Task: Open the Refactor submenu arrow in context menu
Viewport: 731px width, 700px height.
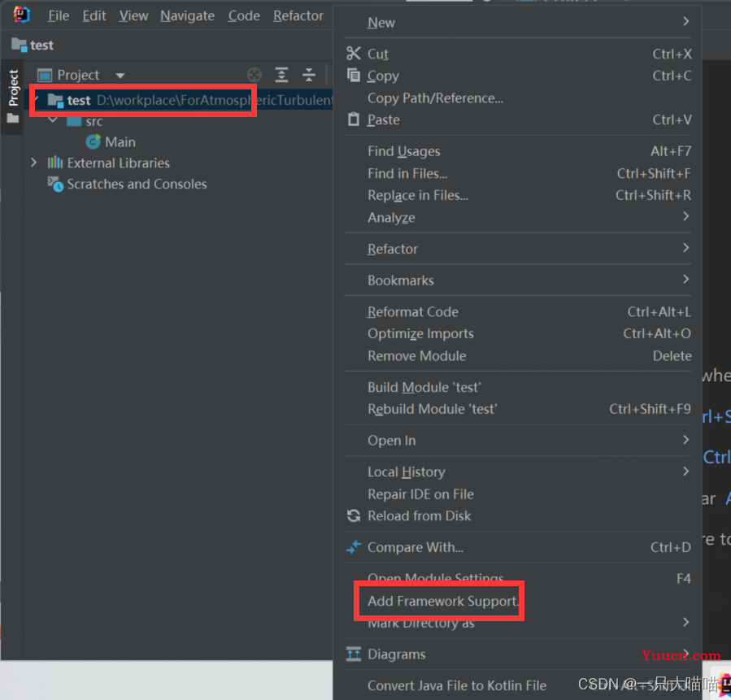Action: tap(685, 247)
